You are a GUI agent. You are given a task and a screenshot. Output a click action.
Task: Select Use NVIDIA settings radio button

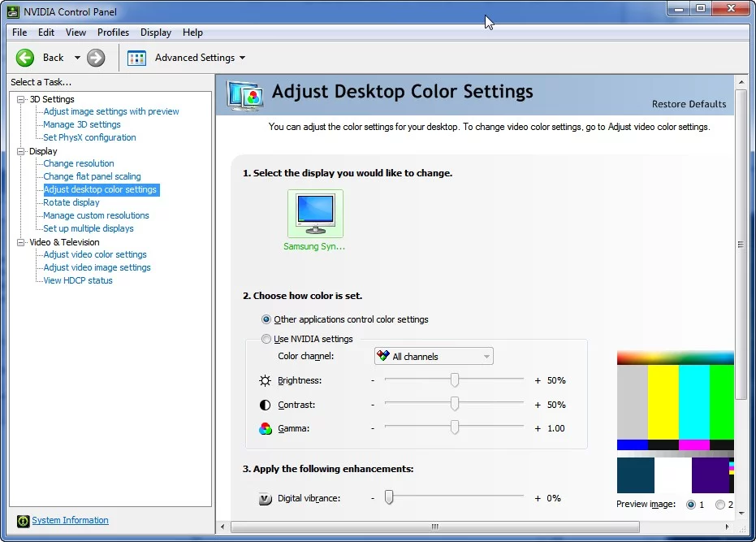(x=266, y=339)
